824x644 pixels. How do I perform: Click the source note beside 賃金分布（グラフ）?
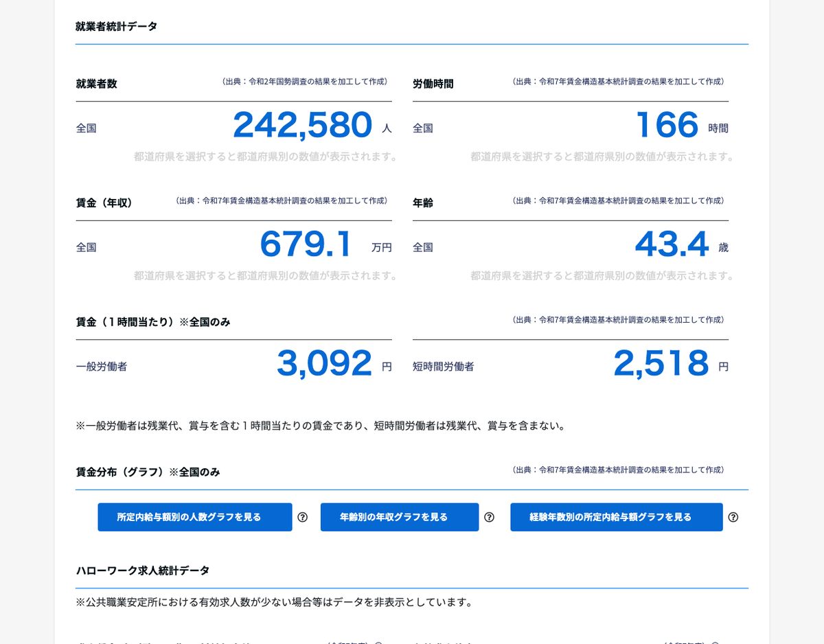pyautogui.click(x=618, y=470)
